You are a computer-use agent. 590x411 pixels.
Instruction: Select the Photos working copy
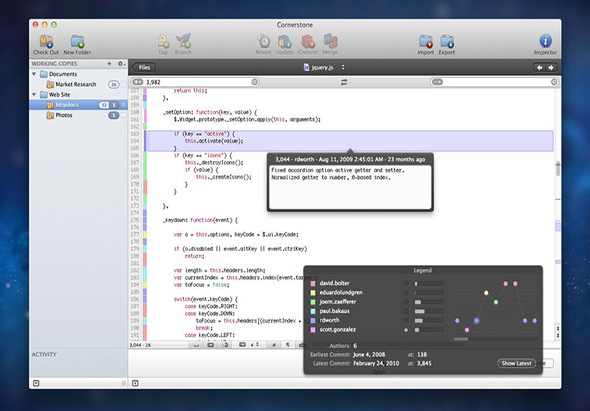coord(79,115)
